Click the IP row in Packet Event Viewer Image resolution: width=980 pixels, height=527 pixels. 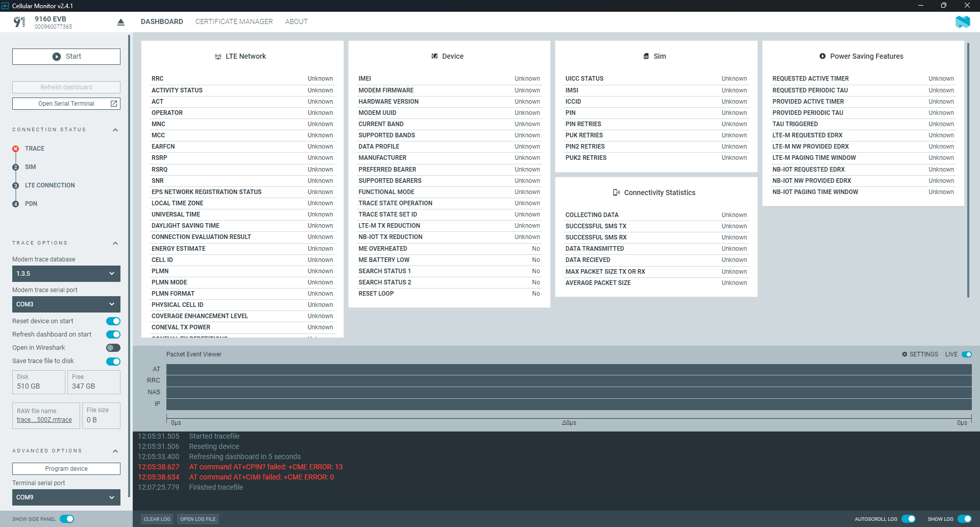coord(569,404)
